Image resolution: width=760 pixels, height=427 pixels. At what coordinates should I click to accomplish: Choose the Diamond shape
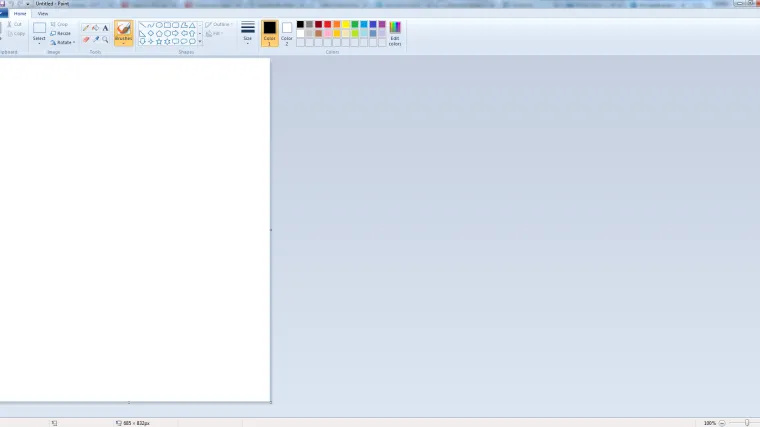coord(151,33)
